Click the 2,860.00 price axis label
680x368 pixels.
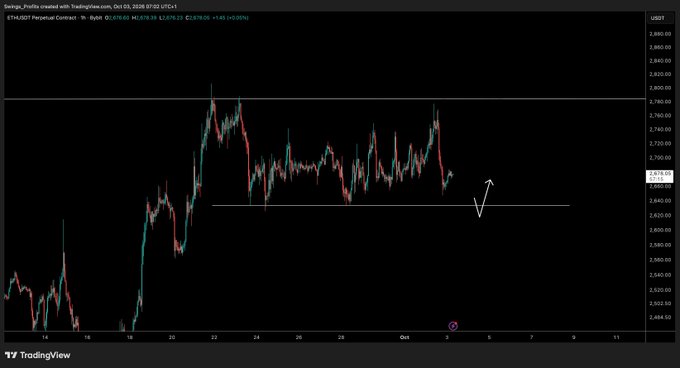tap(660, 47)
